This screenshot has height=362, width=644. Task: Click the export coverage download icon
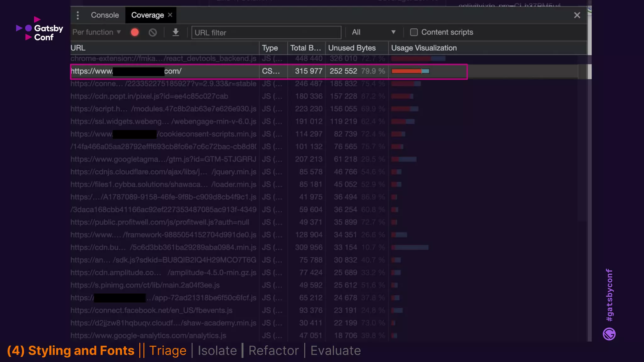(x=176, y=32)
